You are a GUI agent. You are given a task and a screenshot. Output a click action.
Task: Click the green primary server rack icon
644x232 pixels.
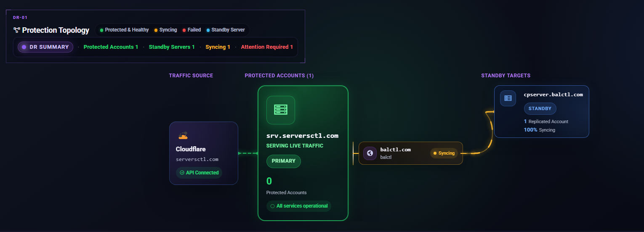click(281, 110)
